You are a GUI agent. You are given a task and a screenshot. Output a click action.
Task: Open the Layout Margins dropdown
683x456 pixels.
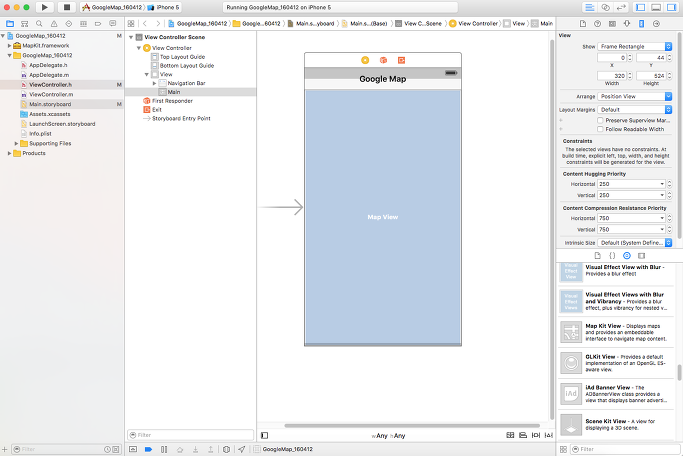(635, 110)
